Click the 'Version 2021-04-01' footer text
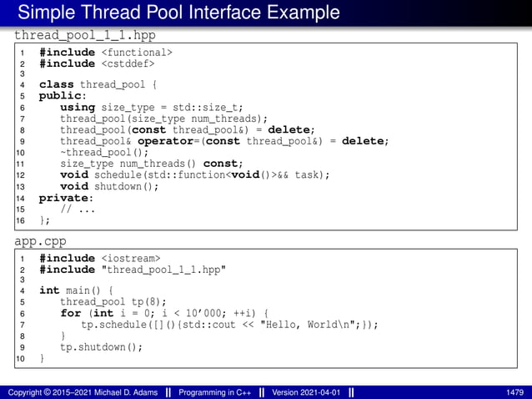 [x=306, y=392]
